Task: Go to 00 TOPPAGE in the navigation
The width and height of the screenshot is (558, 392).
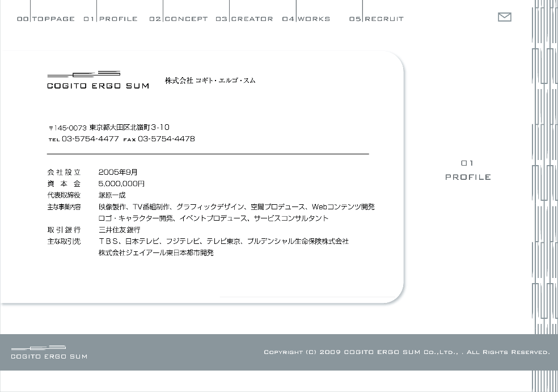Action: point(46,19)
